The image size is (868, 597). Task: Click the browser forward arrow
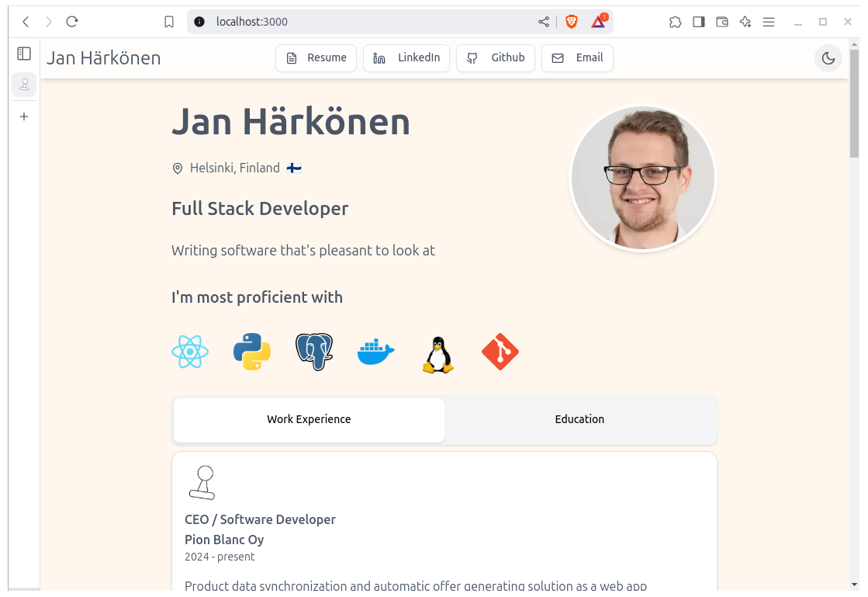click(49, 22)
